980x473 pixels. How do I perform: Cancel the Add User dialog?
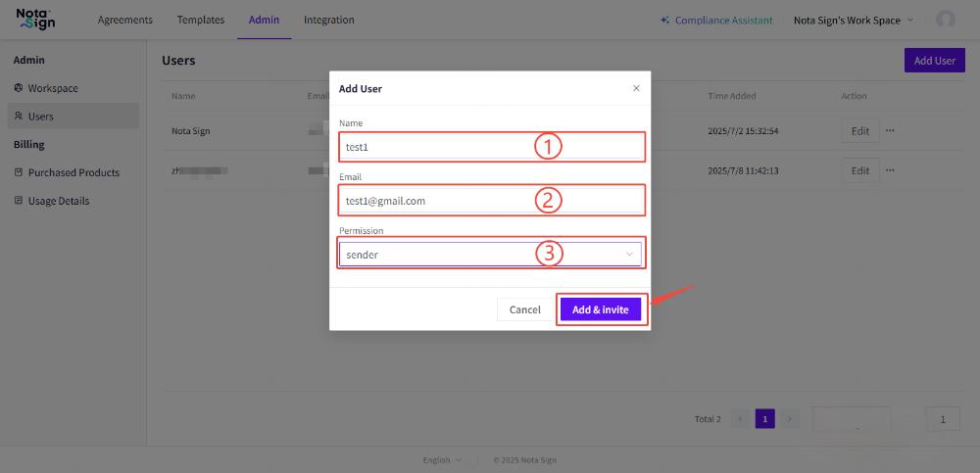525,309
